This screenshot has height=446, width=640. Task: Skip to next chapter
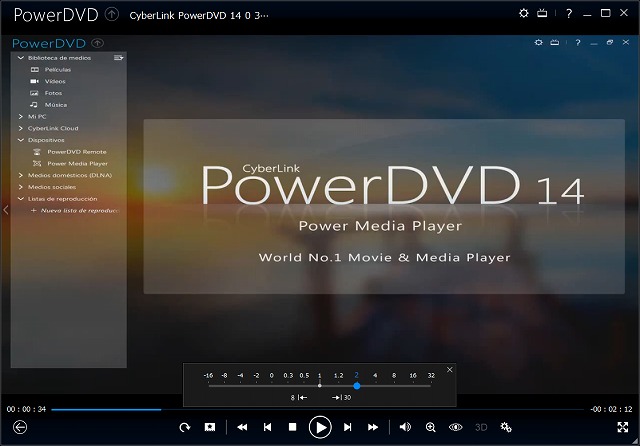tap(347, 427)
